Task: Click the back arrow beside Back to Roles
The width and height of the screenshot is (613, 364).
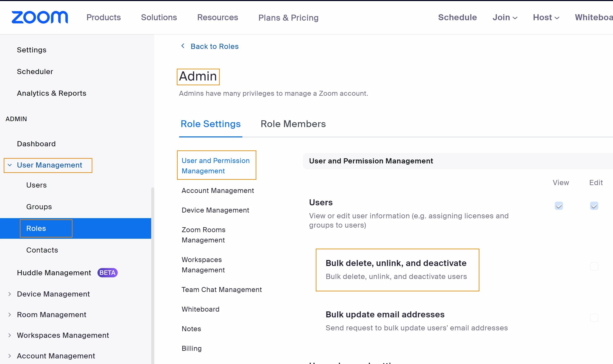Action: (183, 46)
